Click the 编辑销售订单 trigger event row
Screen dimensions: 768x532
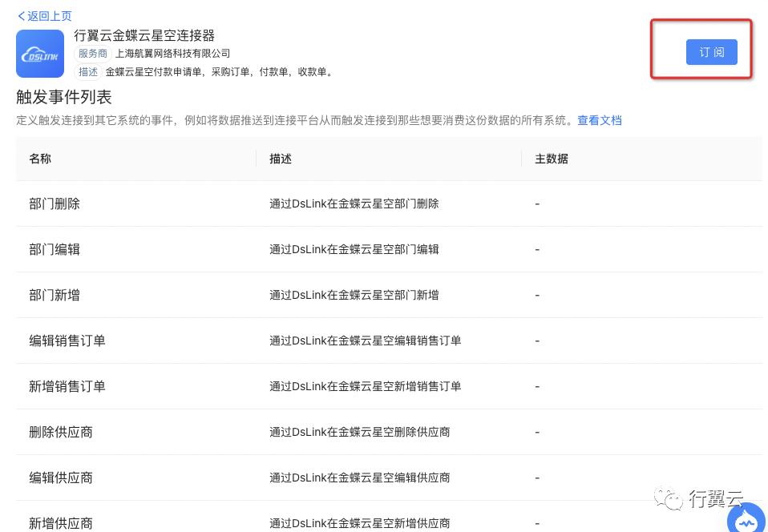tap(67, 341)
